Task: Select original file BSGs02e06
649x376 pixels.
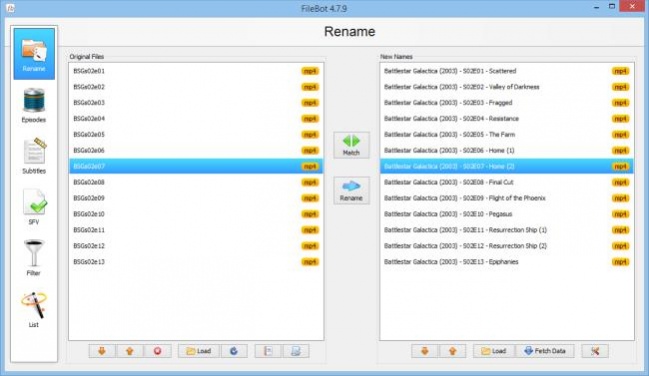Action: (196, 150)
